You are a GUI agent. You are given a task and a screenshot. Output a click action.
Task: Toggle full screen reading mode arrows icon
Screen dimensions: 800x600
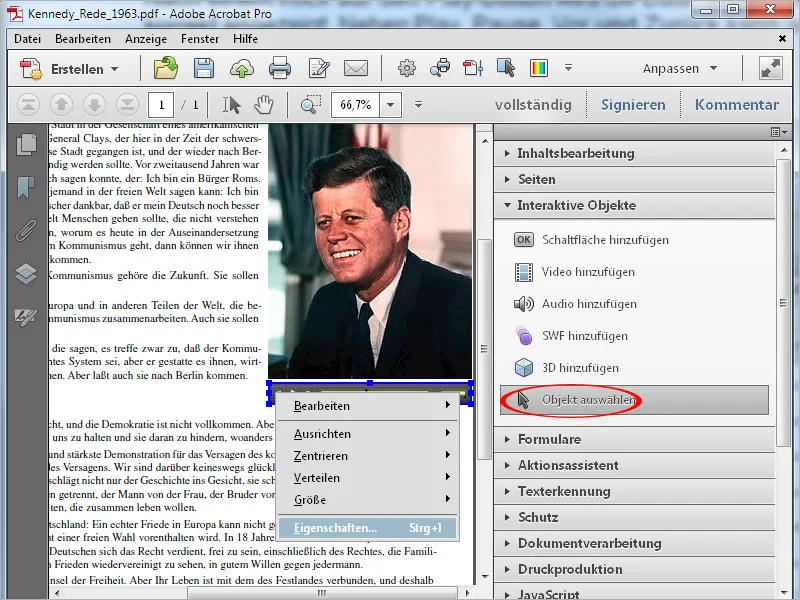pyautogui.click(x=771, y=68)
